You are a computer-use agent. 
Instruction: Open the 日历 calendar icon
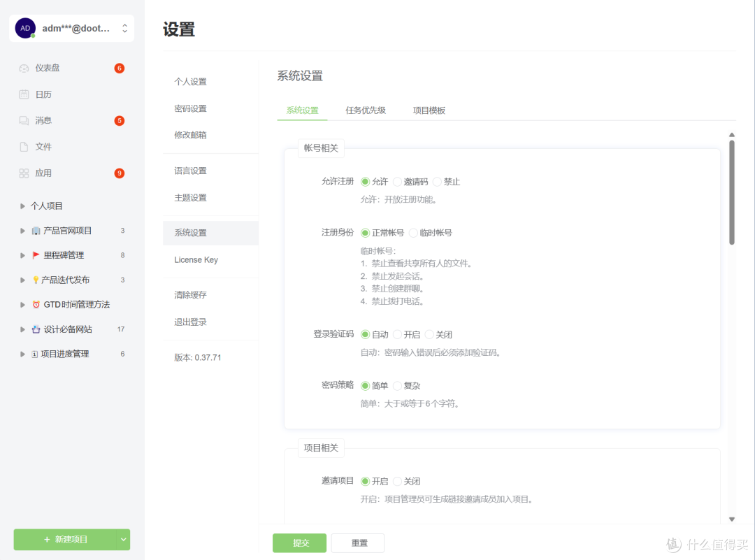click(x=24, y=94)
